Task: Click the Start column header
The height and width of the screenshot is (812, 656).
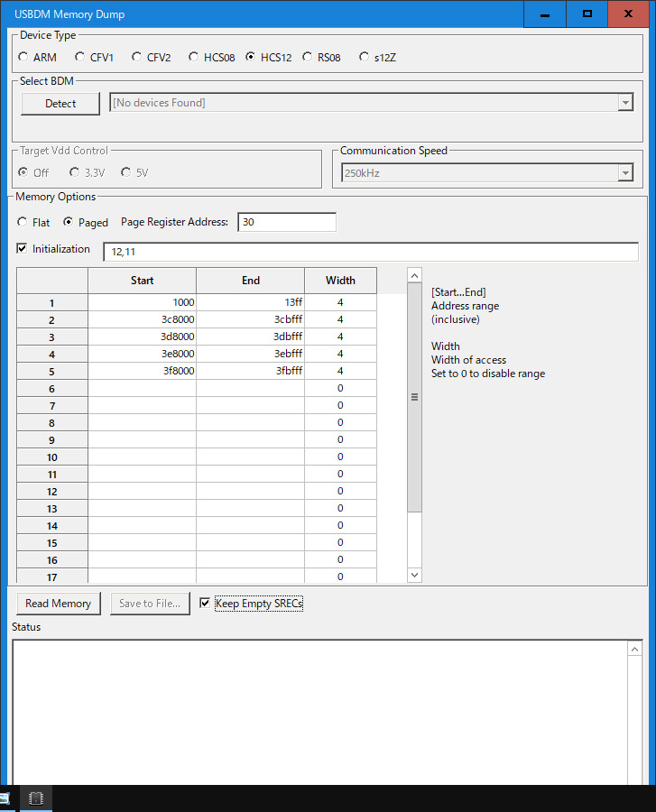Action: [x=142, y=281]
